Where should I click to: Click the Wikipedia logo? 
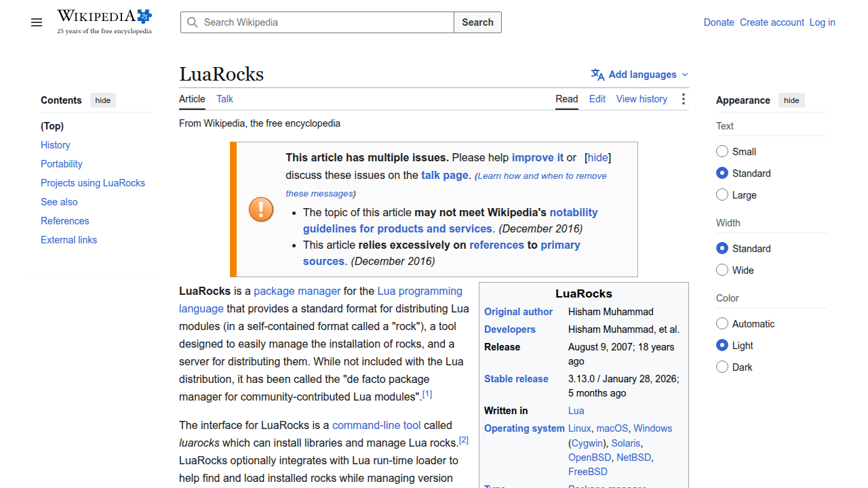pyautogui.click(x=104, y=22)
